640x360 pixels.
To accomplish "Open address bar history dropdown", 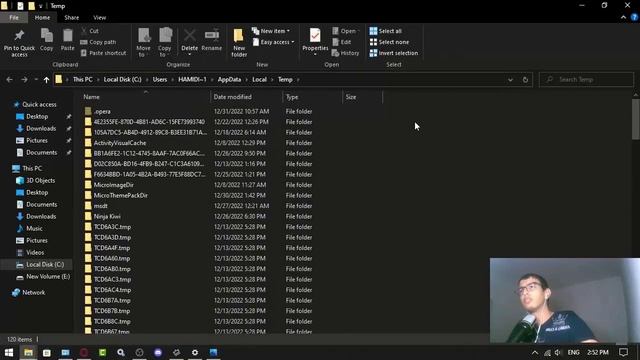I will tap(510, 80).
